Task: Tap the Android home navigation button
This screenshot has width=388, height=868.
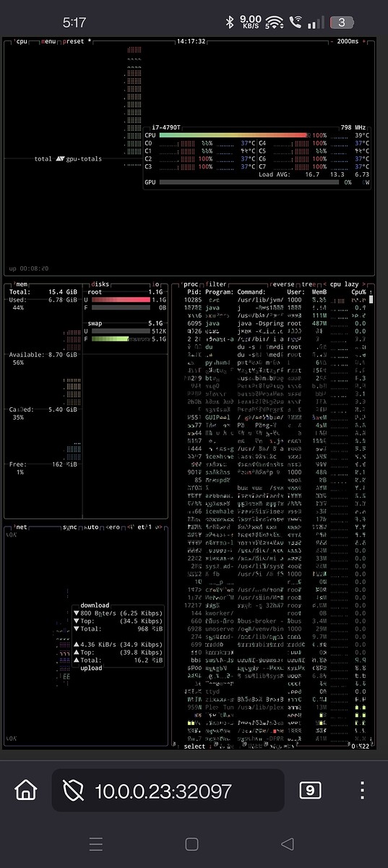Action: (191, 844)
